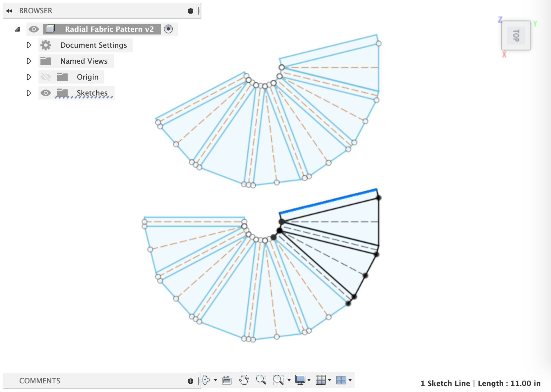
Task: Select the Orbit tool in the navigation bar
Action: point(206,380)
